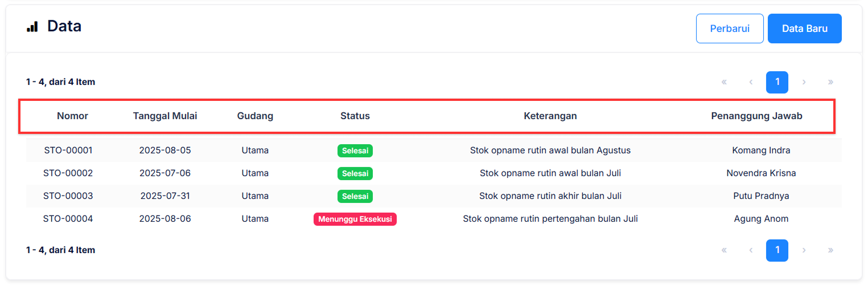Go to next page in bottom pagination
This screenshot has width=868, height=285.
tap(804, 250)
